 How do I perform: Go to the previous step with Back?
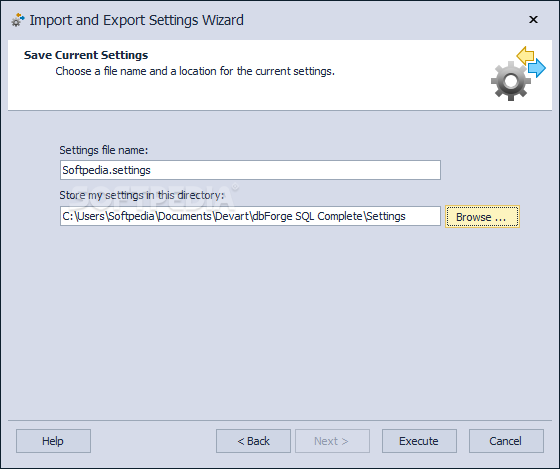pyautogui.click(x=253, y=441)
